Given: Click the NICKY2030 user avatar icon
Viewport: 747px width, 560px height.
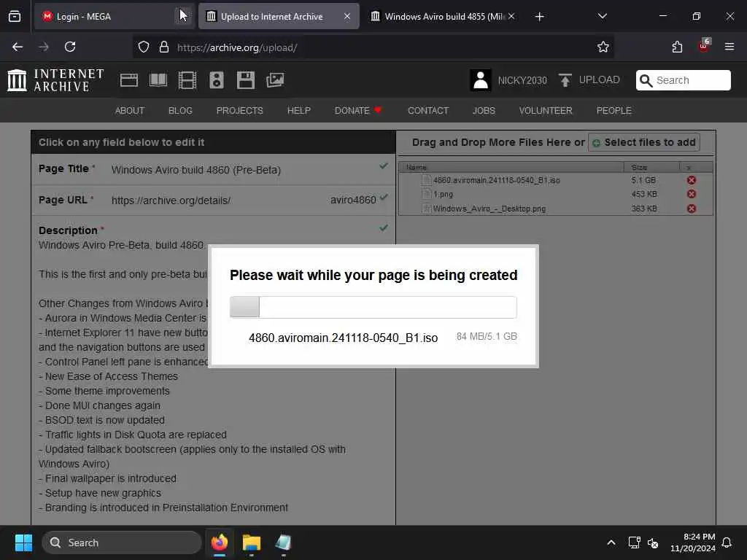Looking at the screenshot, I should click(x=481, y=80).
